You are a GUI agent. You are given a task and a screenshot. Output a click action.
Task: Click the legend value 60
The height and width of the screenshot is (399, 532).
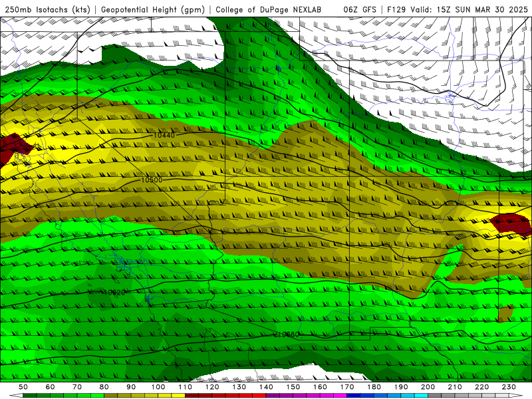[51, 387]
